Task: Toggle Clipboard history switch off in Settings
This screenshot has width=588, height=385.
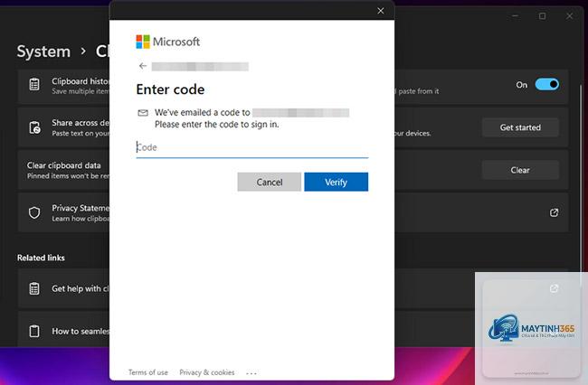Action: click(546, 84)
